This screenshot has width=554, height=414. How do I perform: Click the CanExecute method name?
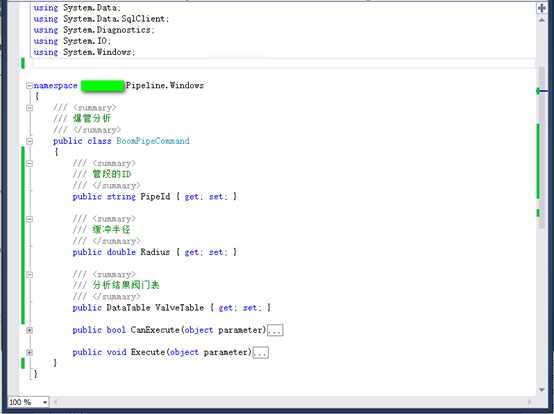[155, 330]
